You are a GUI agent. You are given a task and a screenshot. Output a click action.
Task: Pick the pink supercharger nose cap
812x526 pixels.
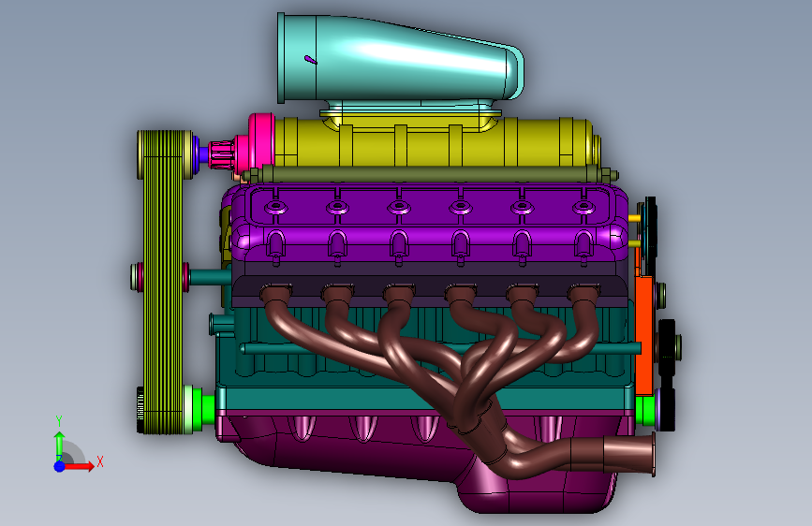[x=260, y=141]
